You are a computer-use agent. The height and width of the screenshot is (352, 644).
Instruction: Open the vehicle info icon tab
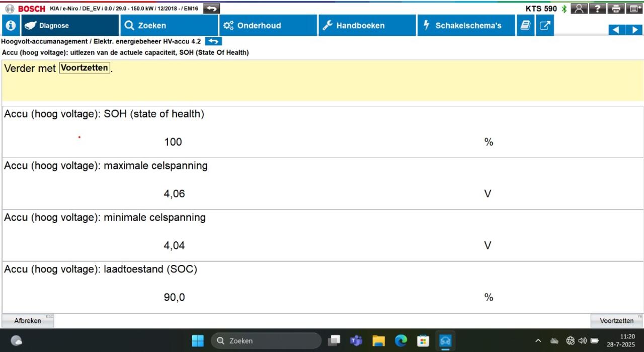tap(11, 26)
